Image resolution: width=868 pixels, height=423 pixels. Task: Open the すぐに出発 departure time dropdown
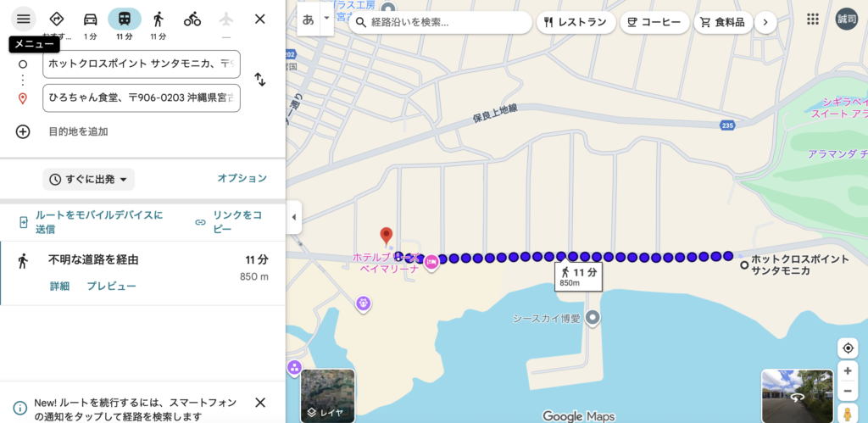coord(88,179)
